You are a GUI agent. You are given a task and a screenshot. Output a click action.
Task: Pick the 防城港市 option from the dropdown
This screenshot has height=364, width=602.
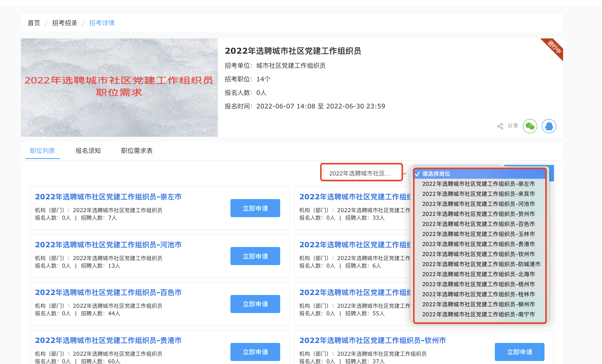tap(481, 264)
